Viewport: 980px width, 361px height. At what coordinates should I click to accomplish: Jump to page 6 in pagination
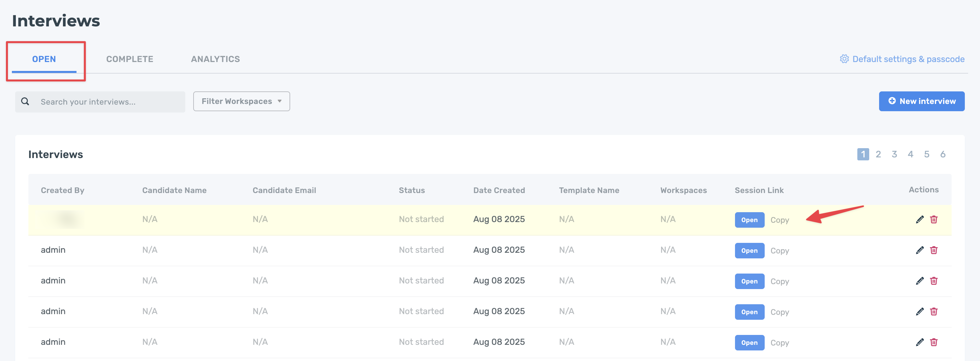943,154
